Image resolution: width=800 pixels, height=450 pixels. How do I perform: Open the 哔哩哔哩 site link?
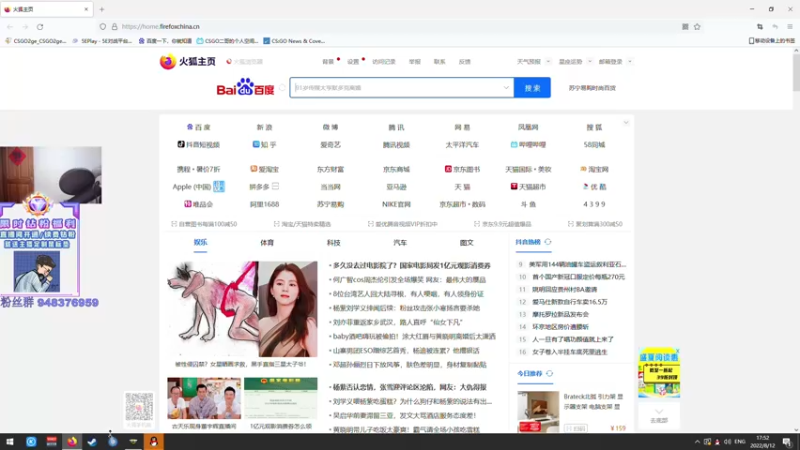[x=528, y=145]
